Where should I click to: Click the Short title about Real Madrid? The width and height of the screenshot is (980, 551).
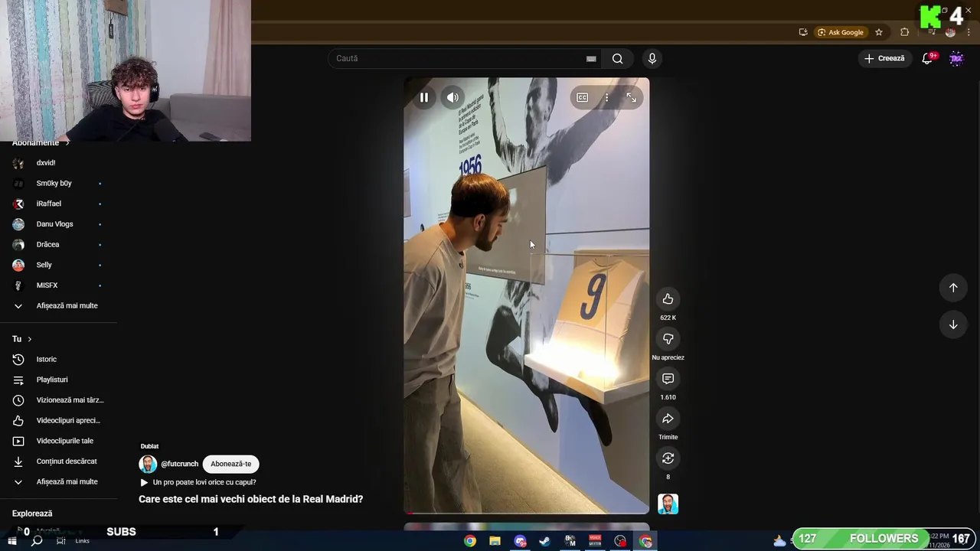(250, 499)
